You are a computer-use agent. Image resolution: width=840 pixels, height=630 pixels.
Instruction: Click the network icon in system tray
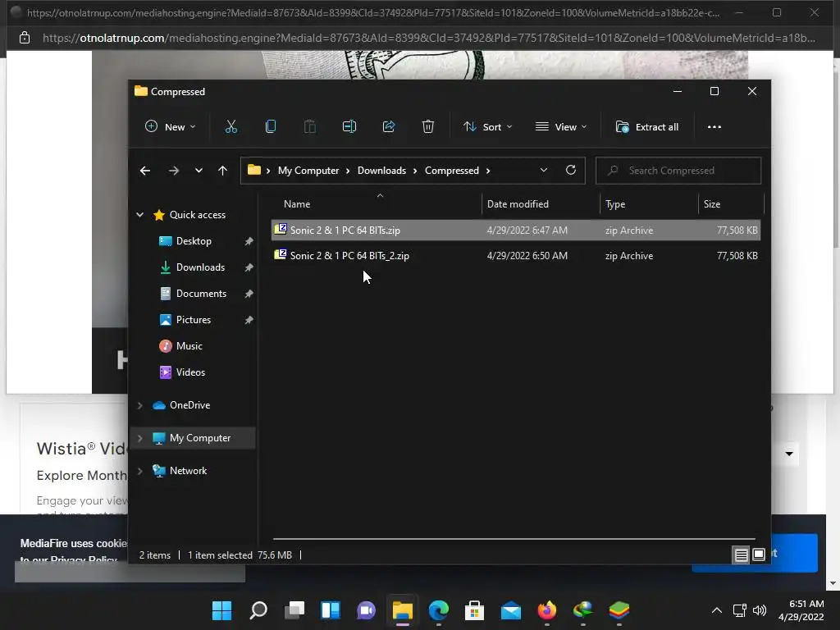(740, 610)
